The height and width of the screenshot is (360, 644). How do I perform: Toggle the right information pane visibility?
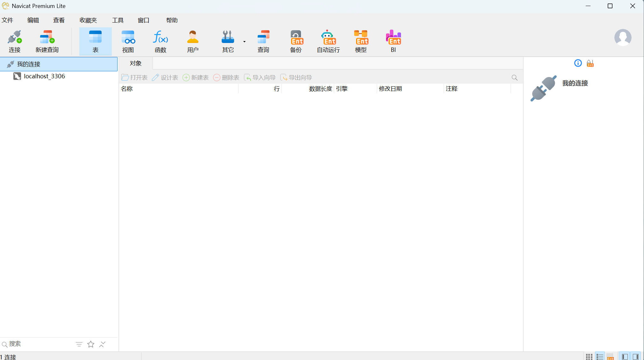[x=636, y=356]
